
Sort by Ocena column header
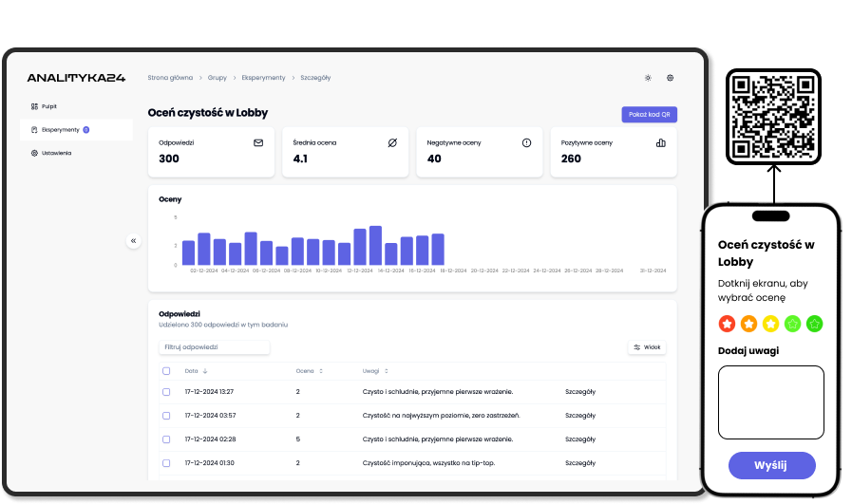(x=310, y=371)
